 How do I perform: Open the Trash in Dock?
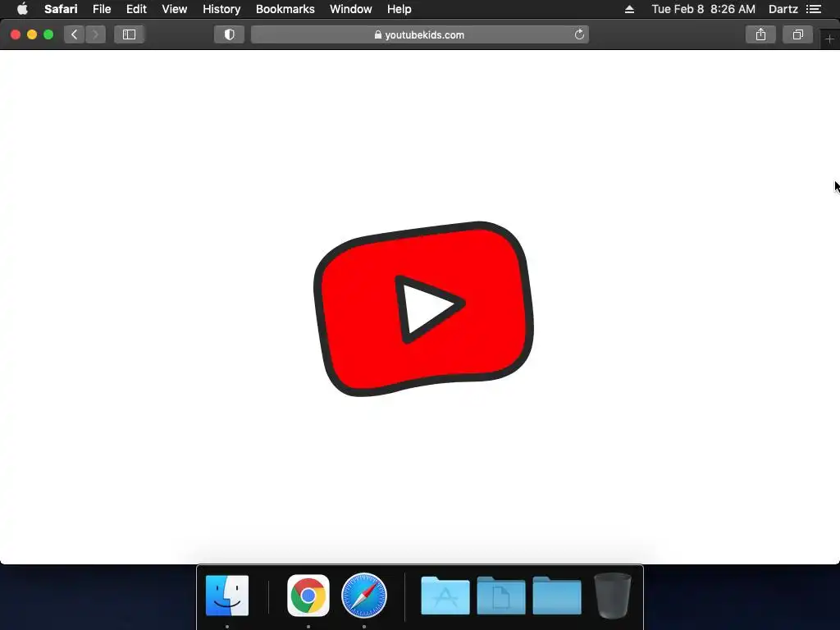point(612,596)
